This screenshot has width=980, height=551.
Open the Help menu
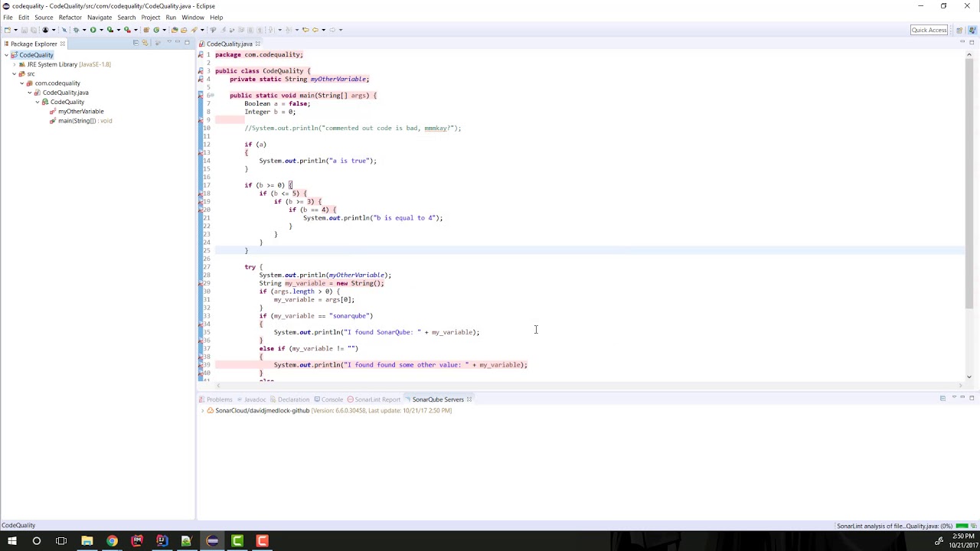click(217, 17)
